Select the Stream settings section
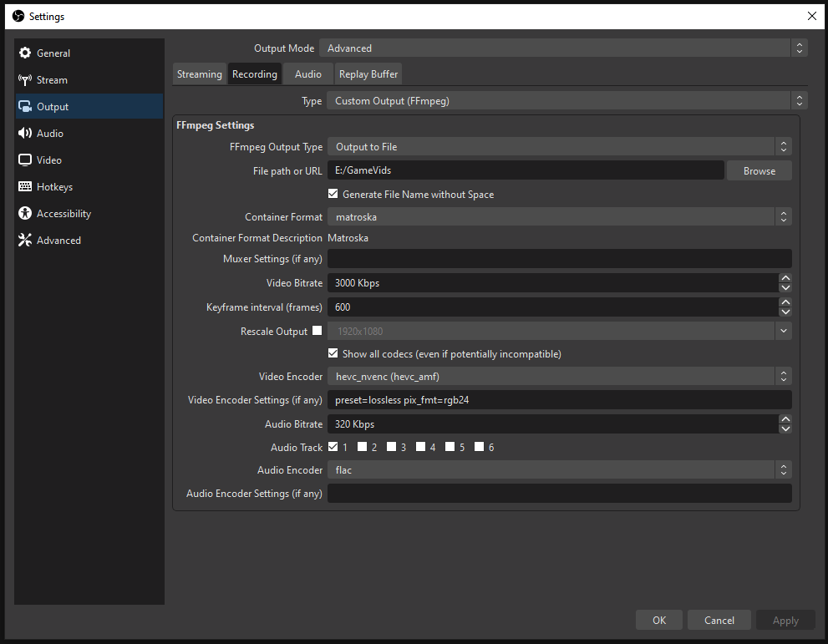Viewport: 828px width, 644px height. click(x=52, y=79)
